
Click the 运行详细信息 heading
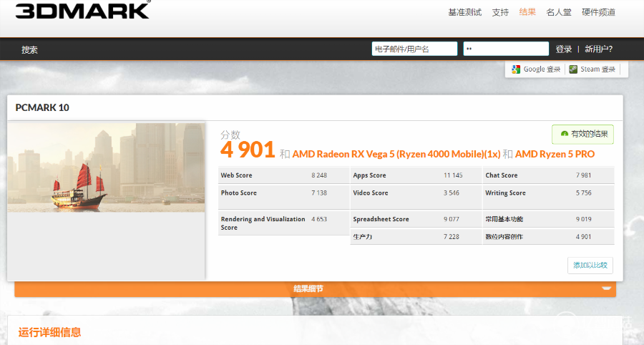[x=49, y=332]
